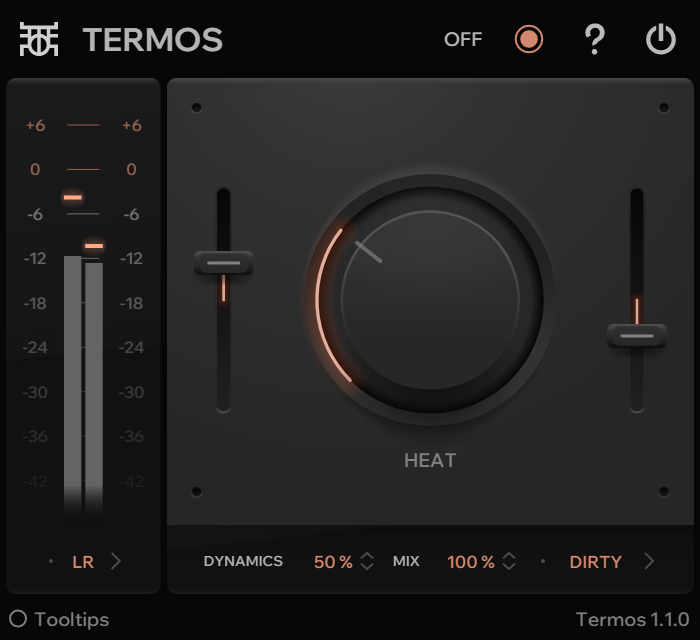The height and width of the screenshot is (640, 700).
Task: Select the LR meter mode label
Action: (x=83, y=562)
